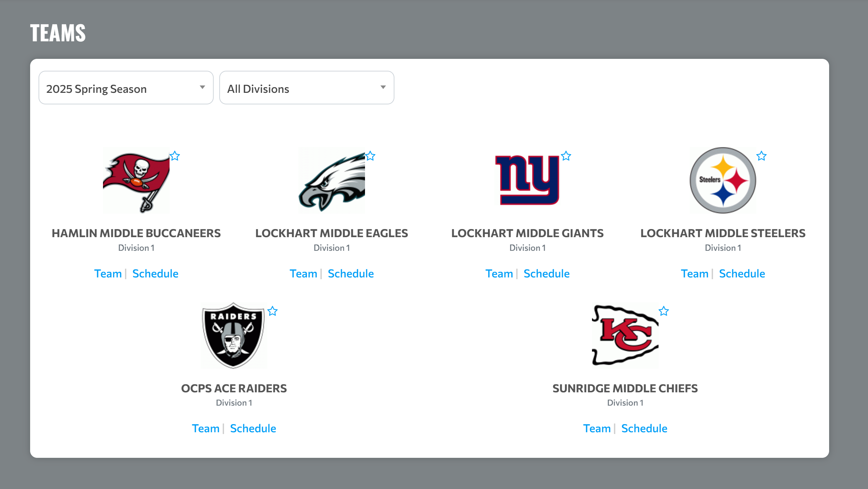
Task: Open Team link for Sunridge Middle Chiefs
Action: coord(597,428)
